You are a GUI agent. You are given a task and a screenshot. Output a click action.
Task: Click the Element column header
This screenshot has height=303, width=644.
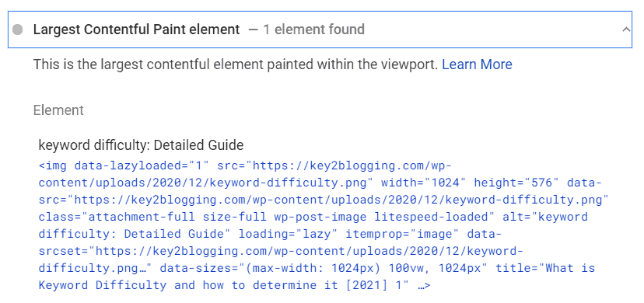[58, 110]
